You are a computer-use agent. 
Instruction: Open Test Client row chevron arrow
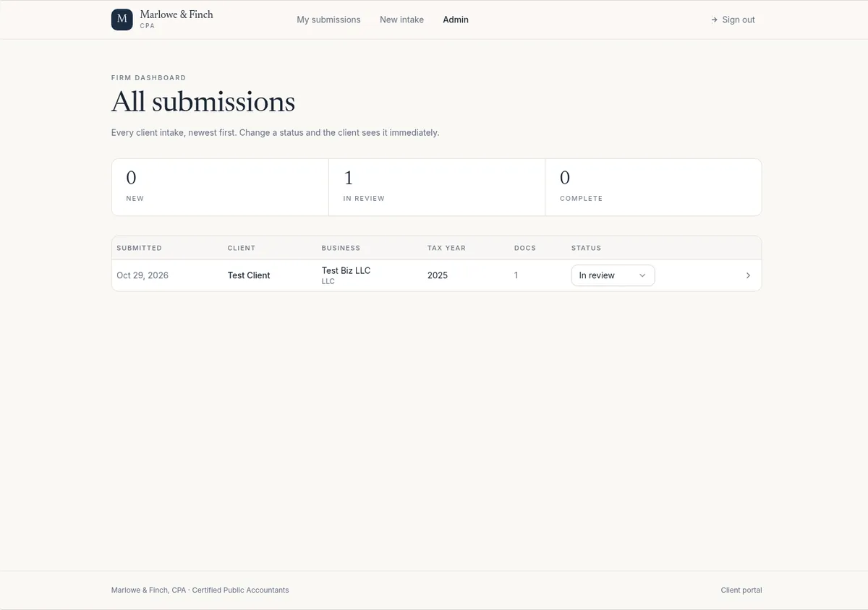[748, 275]
